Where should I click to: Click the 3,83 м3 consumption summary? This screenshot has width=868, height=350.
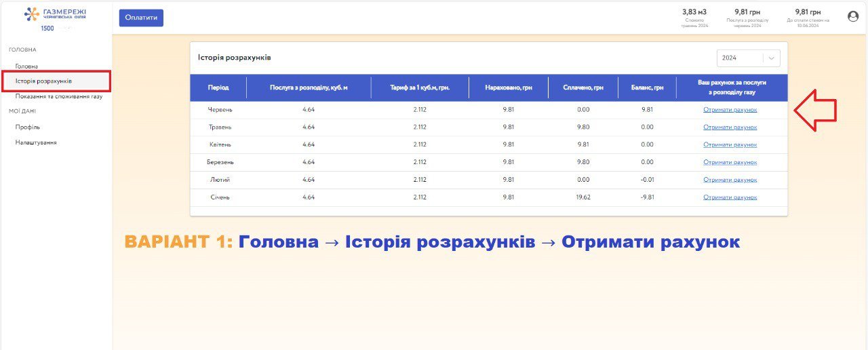[694, 12]
